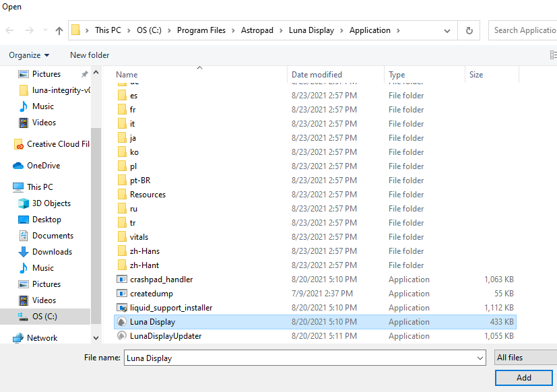The width and height of the screenshot is (557, 392).
Task: Navigate to This PC breadcrumb
Action: point(108,30)
